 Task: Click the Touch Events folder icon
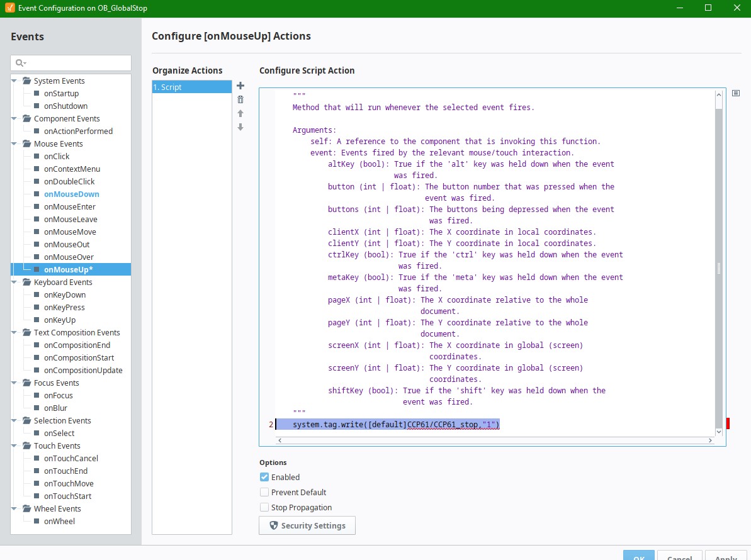[27, 445]
